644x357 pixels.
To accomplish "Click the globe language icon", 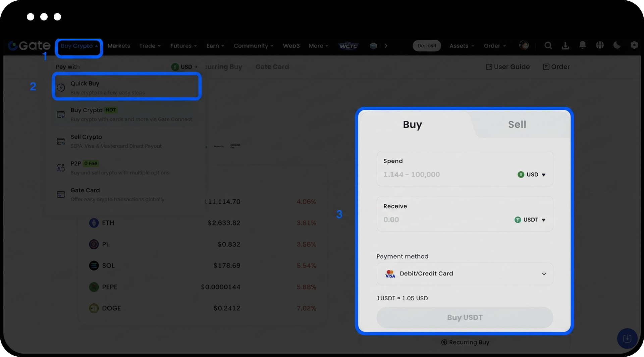I will click(600, 45).
